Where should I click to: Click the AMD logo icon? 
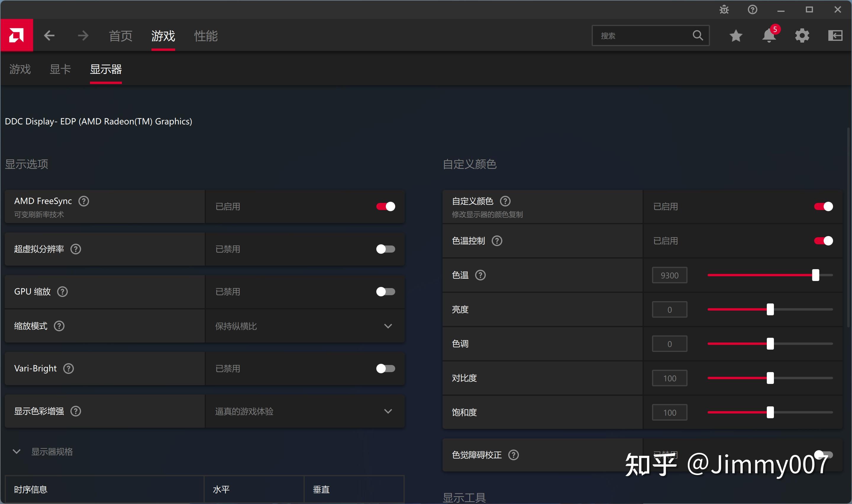[x=17, y=35]
